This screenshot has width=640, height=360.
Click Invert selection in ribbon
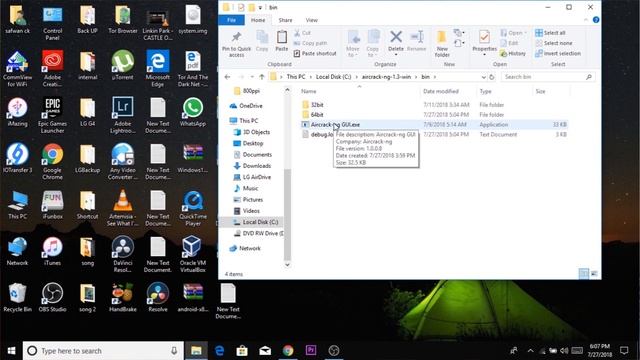(x=558, y=53)
